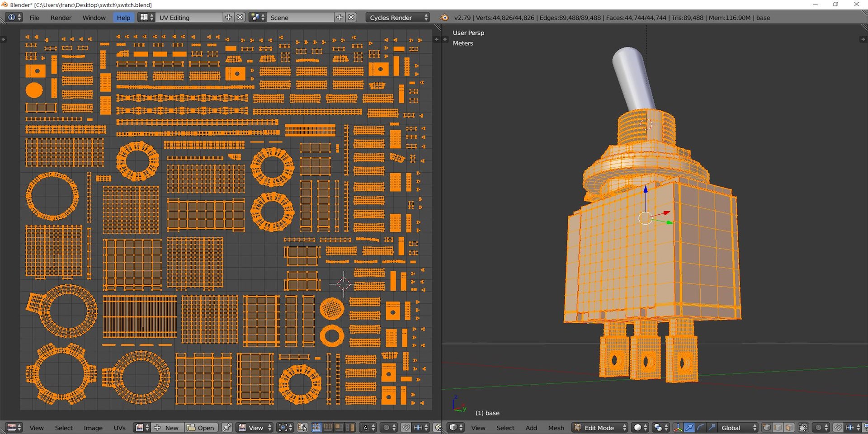This screenshot has width=868, height=434.
Task: Click the UV Editing layout name field
Action: [x=189, y=17]
